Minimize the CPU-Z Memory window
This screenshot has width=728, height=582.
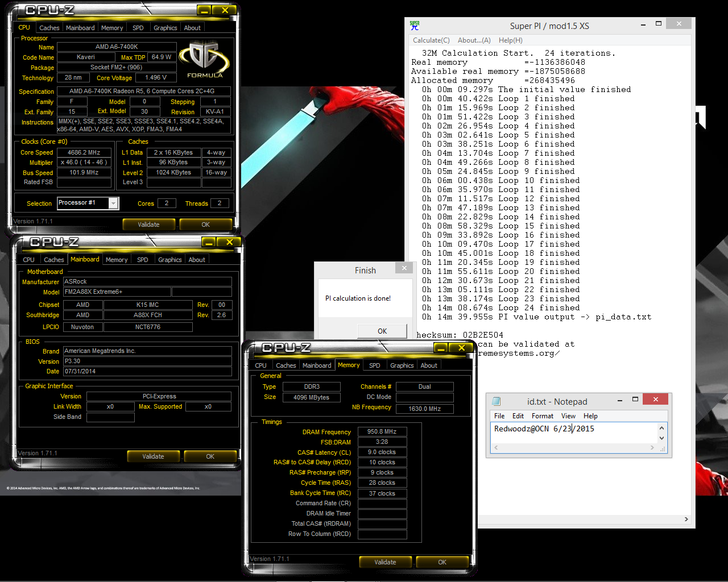point(441,348)
